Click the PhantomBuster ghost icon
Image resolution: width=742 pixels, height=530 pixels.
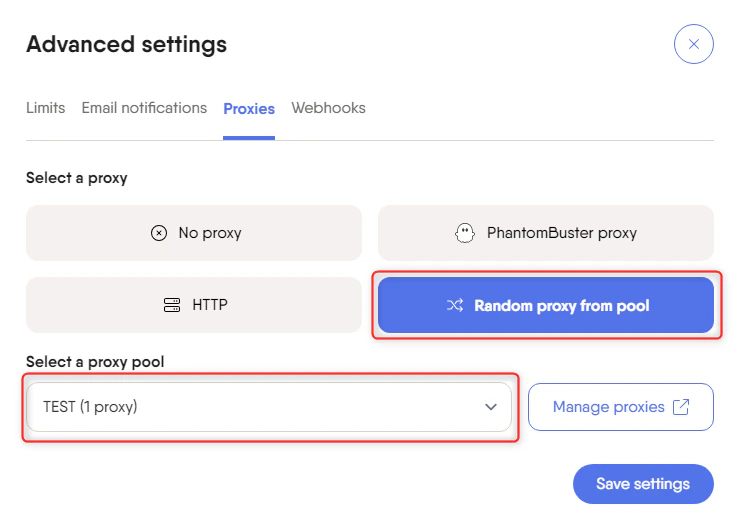tap(464, 233)
